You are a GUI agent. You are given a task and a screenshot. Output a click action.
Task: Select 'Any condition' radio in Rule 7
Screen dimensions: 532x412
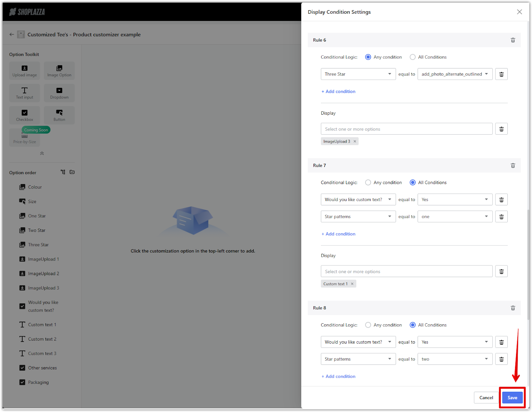pos(368,182)
